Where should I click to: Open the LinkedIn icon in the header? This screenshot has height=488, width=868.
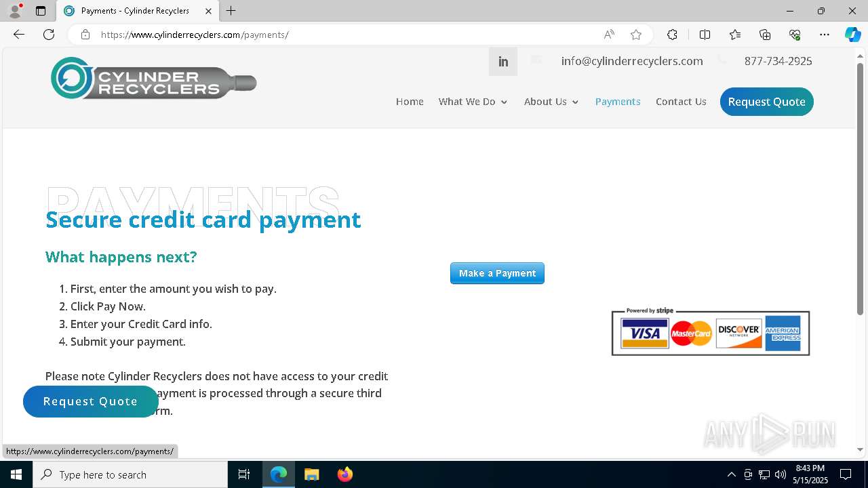coord(503,62)
